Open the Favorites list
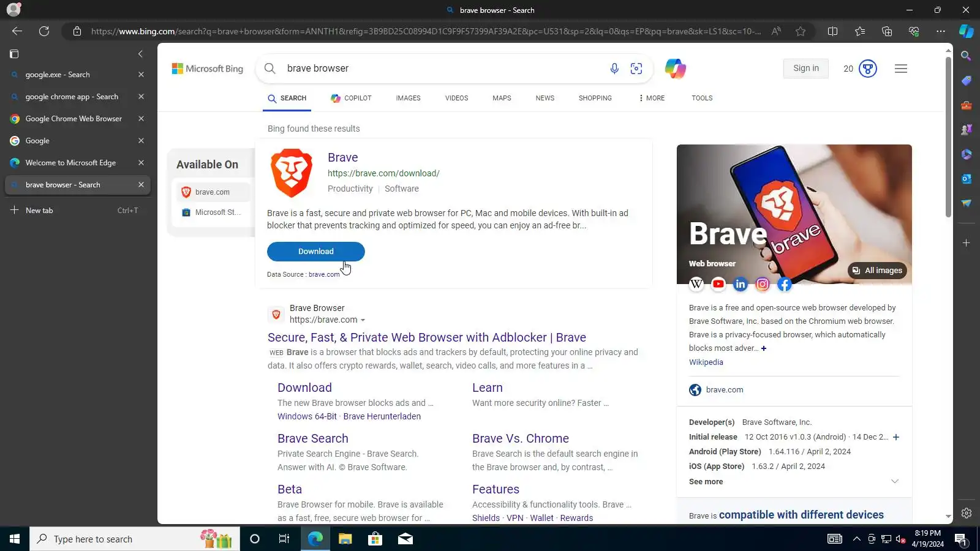 tap(860, 31)
